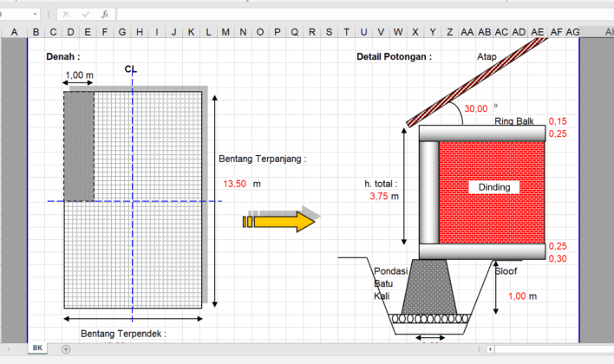Click the formula bar Enter checkmark icon
The image size is (614, 364).
pyautogui.click(x=85, y=15)
